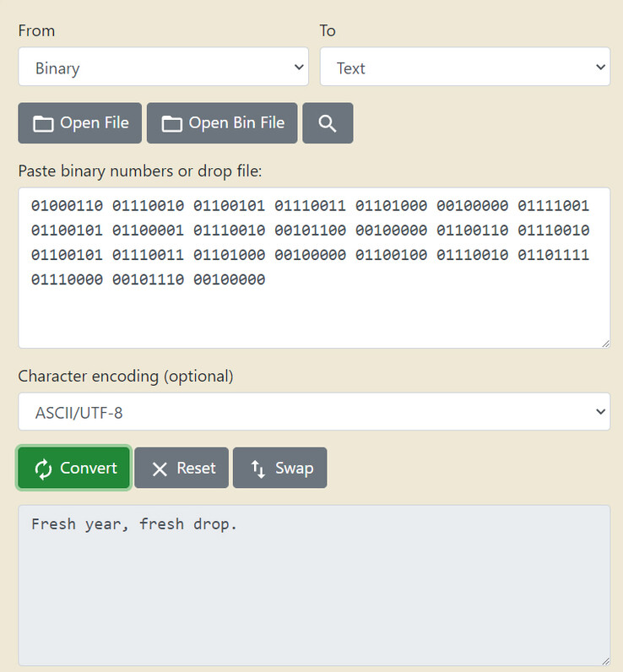623x672 pixels.
Task: Click the chevron arrow of the To selector
Action: click(x=600, y=68)
